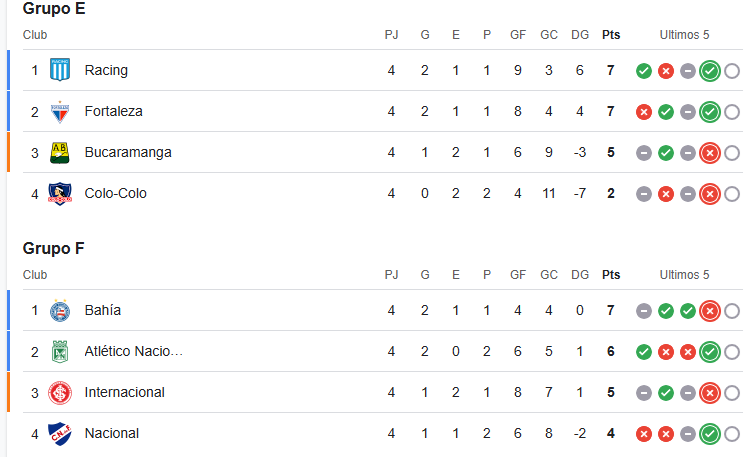Screen dimensions: 756x457
Task: Click the Bucaramanga club crest icon
Action: pyautogui.click(x=60, y=152)
